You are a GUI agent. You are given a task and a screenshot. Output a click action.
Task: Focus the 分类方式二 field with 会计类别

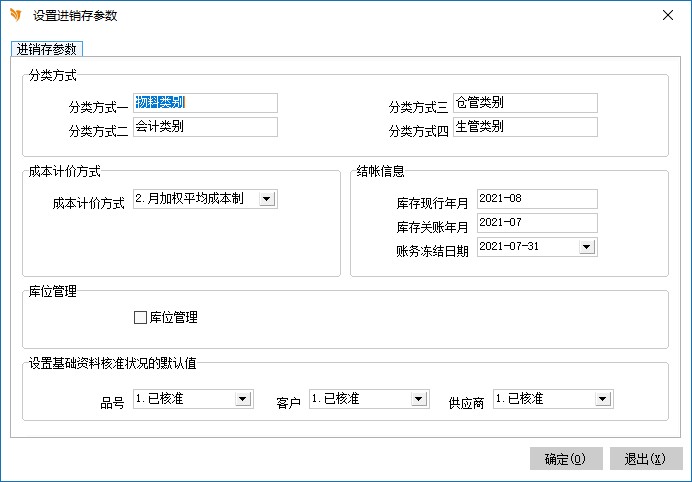point(205,127)
